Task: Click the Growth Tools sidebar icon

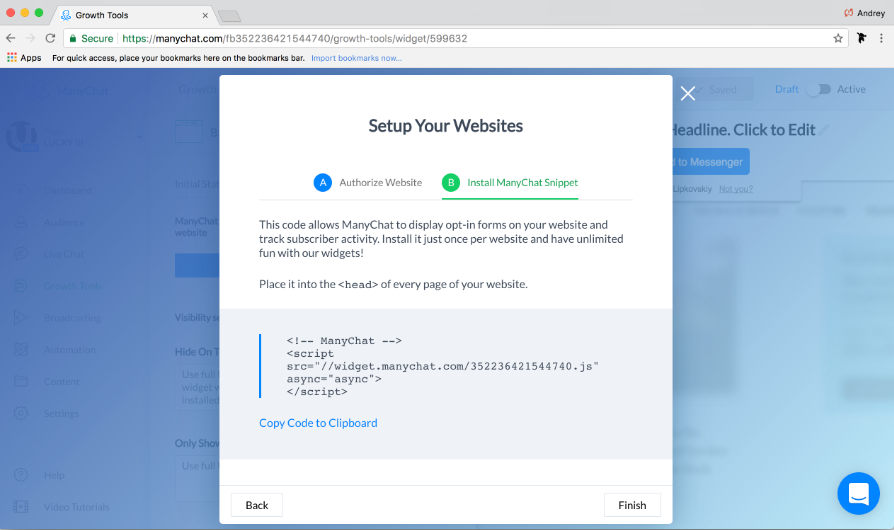Action: (x=21, y=286)
